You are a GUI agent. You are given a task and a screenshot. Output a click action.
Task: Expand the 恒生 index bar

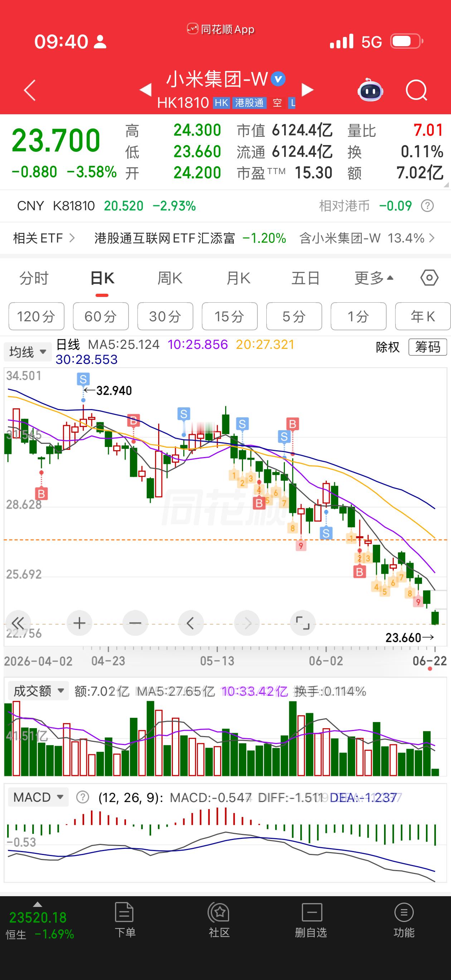tap(38, 905)
